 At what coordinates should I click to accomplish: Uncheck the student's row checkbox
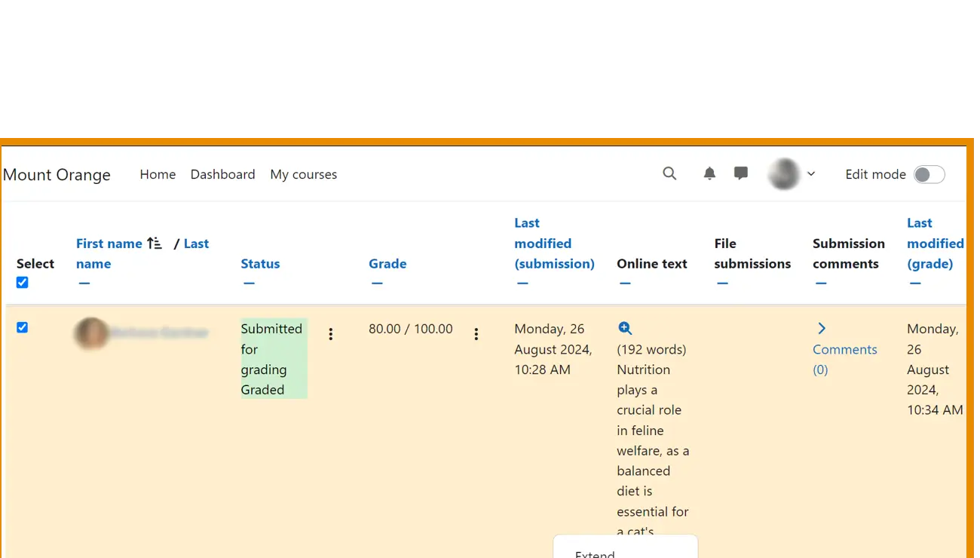tap(23, 327)
